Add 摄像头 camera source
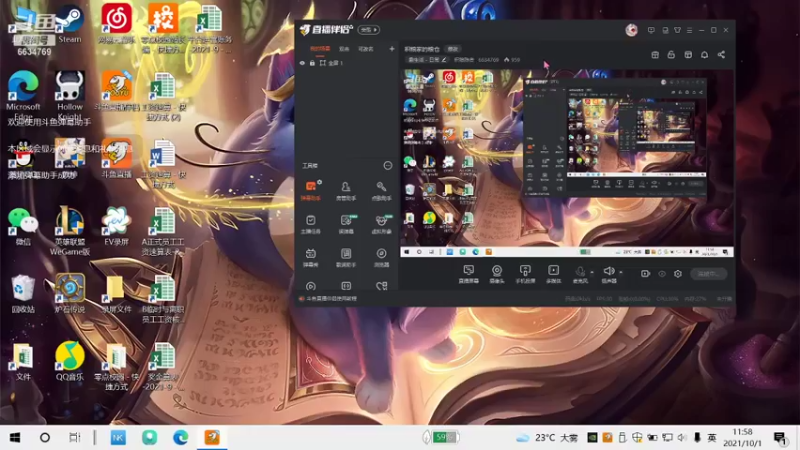The height and width of the screenshot is (450, 800). tap(496, 273)
